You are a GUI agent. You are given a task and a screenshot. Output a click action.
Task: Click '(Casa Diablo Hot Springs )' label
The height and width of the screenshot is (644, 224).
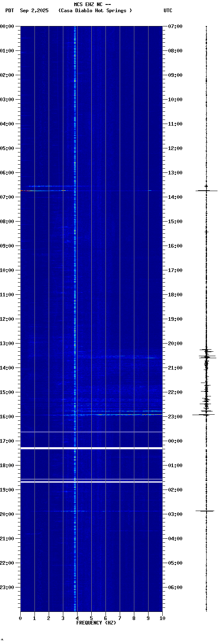coord(95,11)
